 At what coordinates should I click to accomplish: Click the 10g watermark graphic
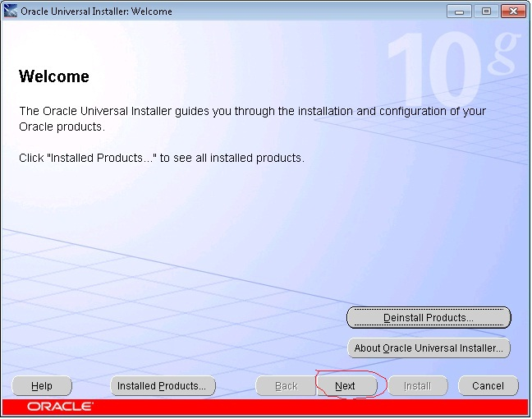point(453,70)
